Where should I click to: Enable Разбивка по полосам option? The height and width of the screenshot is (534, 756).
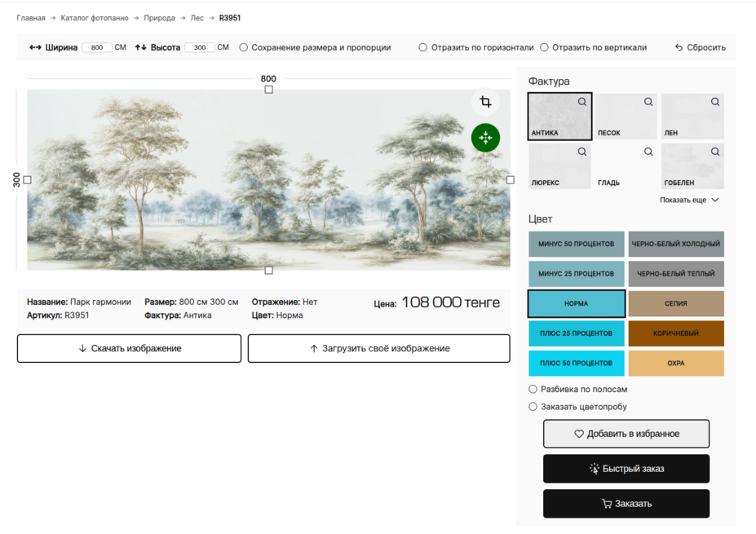pos(533,390)
